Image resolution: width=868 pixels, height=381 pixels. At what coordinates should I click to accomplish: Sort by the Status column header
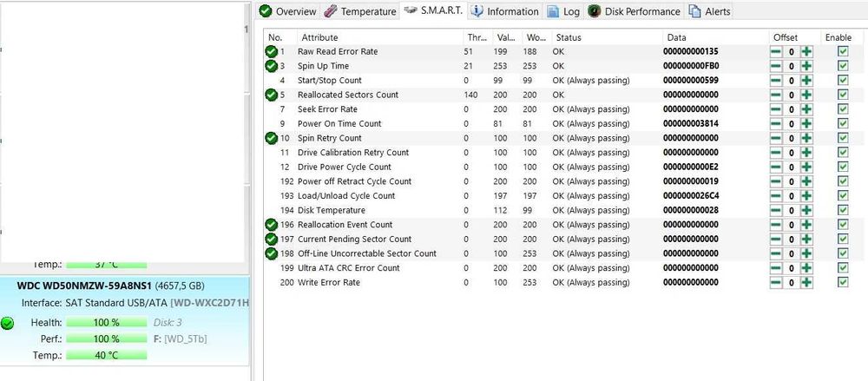608,37
